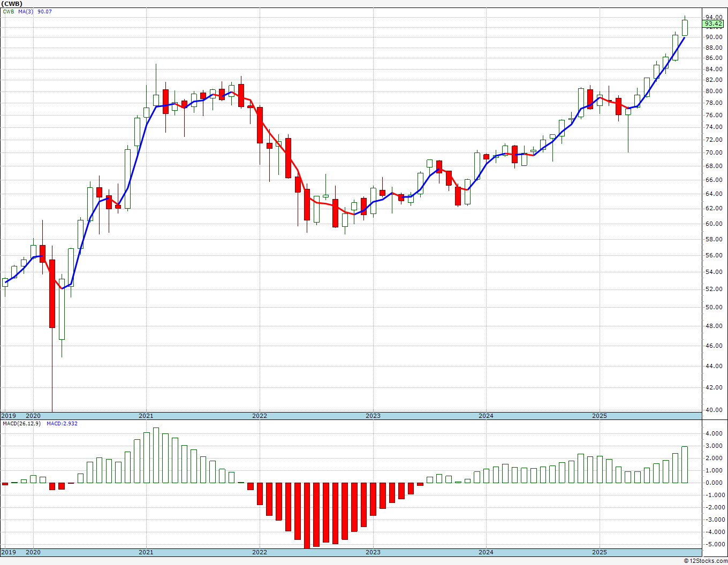The height and width of the screenshot is (565, 728).
Task: Click 2025 on the MACD panel time axis
Action: pos(600,552)
